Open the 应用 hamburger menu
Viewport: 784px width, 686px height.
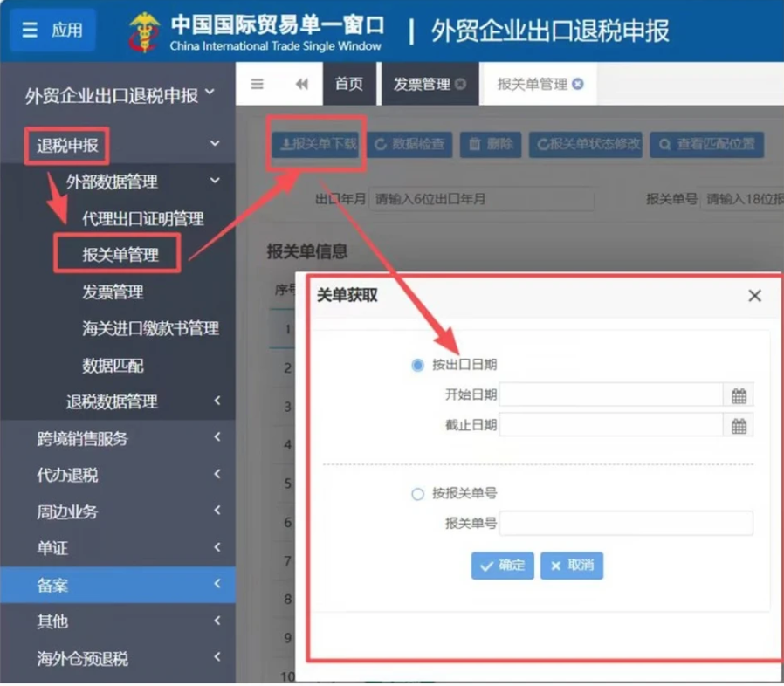point(52,30)
